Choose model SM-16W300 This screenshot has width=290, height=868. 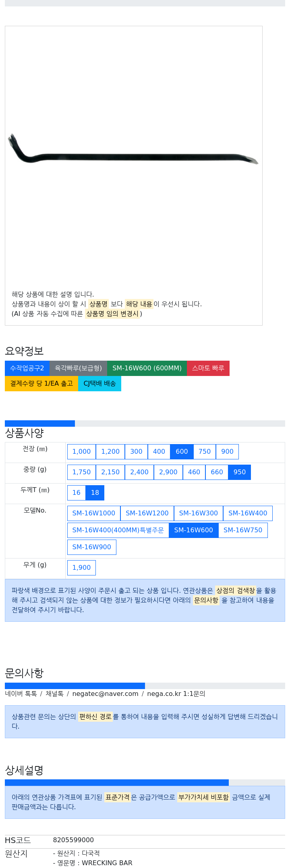[x=199, y=513]
